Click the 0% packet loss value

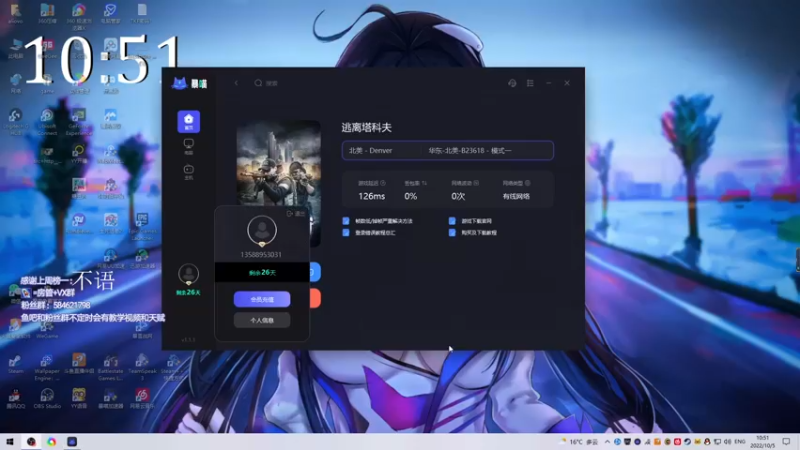(411, 196)
